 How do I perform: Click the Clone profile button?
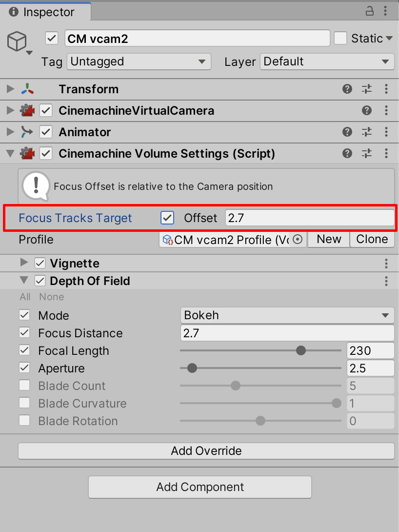pyautogui.click(x=372, y=239)
